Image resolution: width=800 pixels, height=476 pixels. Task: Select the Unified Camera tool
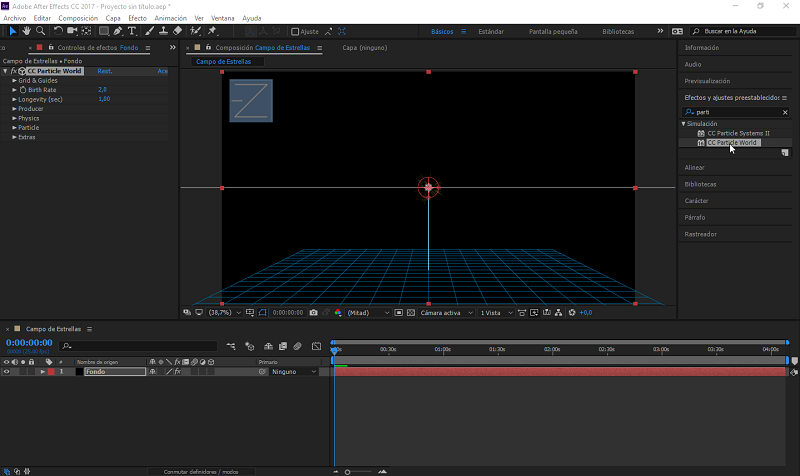pyautogui.click(x=72, y=31)
